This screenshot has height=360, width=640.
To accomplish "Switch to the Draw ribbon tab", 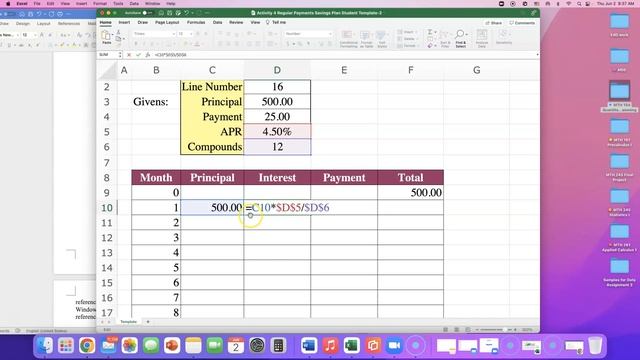I will coord(142,22).
